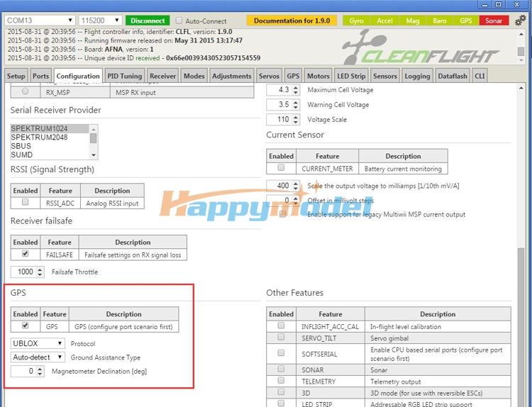Click the Offset in millivolt steps spinner
This screenshot has width=532, height=407.
point(296,201)
